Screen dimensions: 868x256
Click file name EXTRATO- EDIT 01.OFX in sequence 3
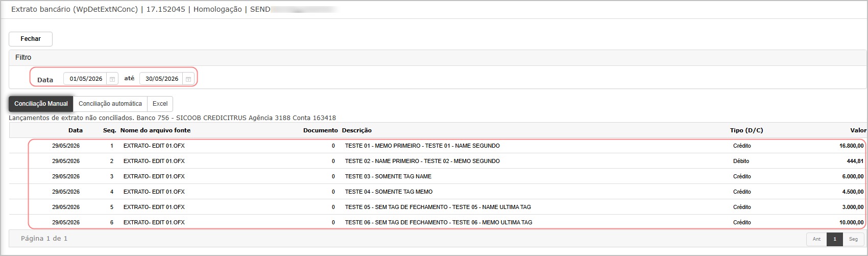point(154,176)
